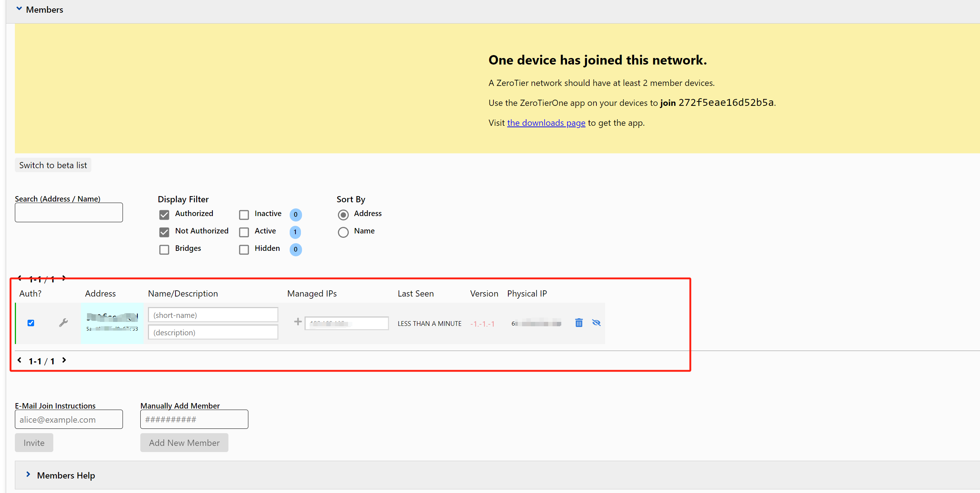Sort members by Address

click(x=343, y=215)
